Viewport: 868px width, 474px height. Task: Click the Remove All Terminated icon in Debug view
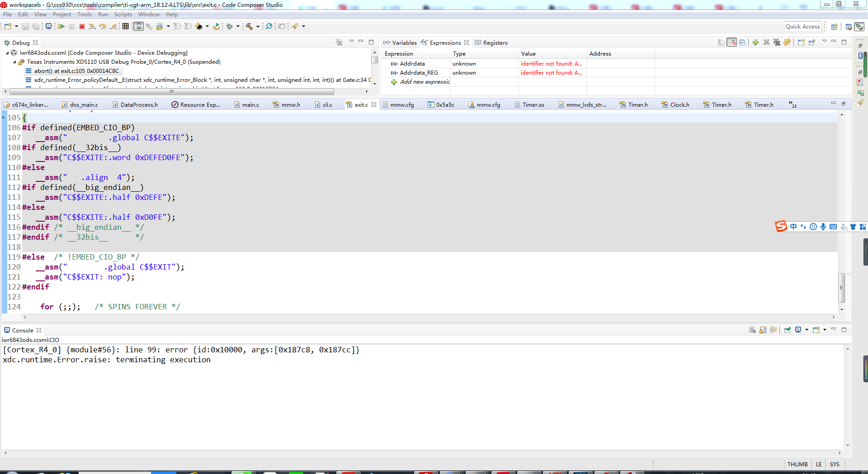click(x=339, y=43)
